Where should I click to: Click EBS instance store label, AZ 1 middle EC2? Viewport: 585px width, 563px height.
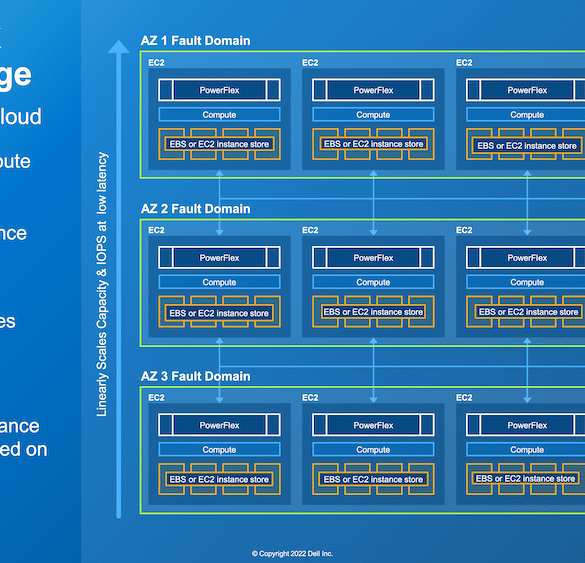tap(373, 144)
